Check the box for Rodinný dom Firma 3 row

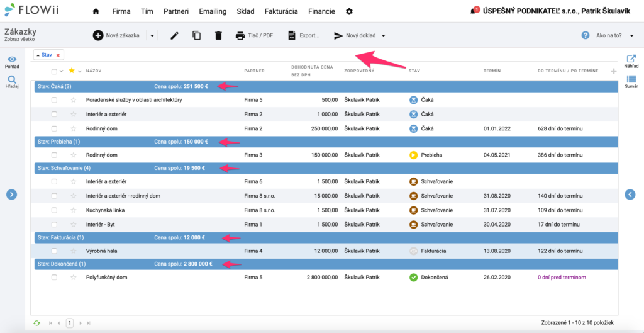click(54, 155)
